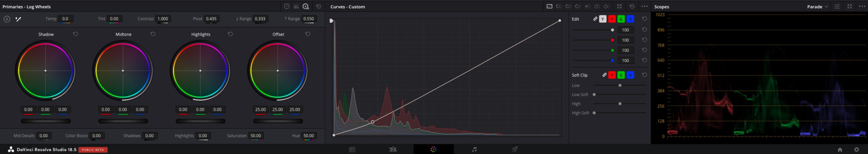Select the white balance picker tool

[18, 19]
